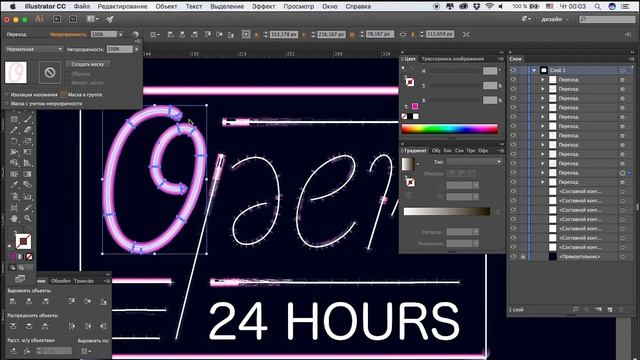Open opacity slider arrow in Transparency panel

tap(137, 49)
